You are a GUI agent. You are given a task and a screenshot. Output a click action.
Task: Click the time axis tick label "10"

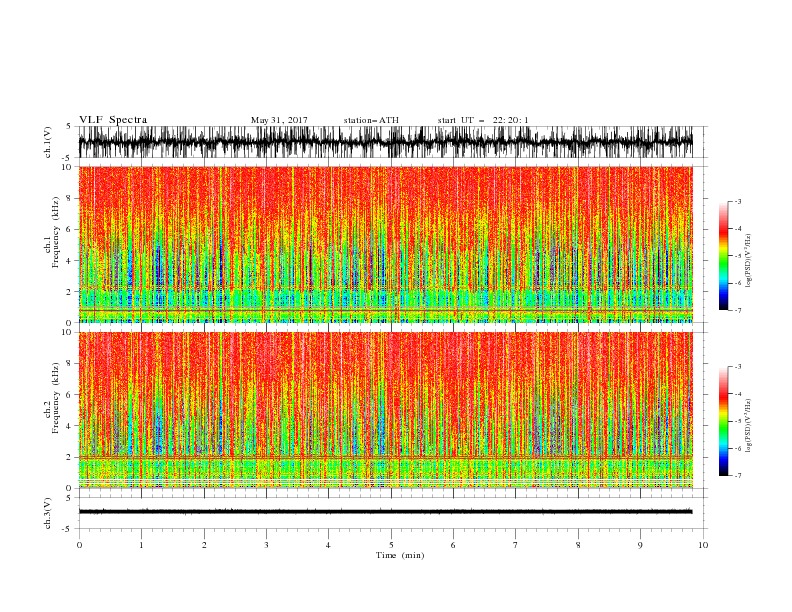[x=703, y=545]
